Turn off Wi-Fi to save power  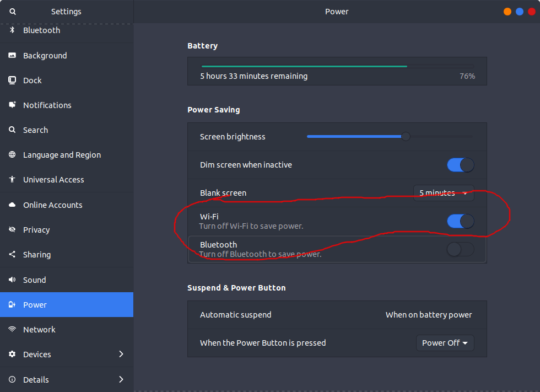click(x=460, y=221)
